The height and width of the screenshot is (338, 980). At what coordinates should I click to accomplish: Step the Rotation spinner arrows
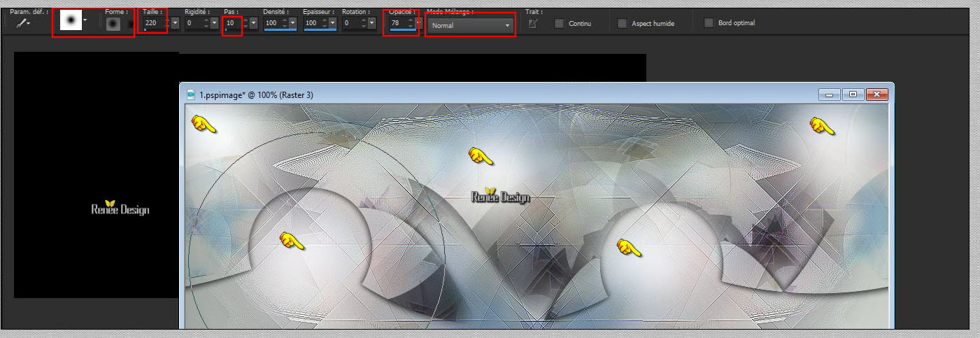[x=364, y=23]
